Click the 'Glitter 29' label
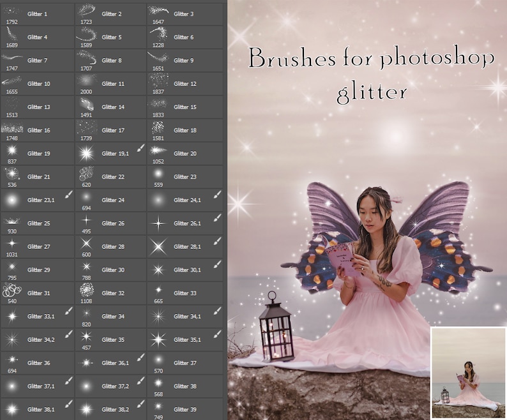This screenshot has height=420, width=507. pyautogui.click(x=39, y=270)
